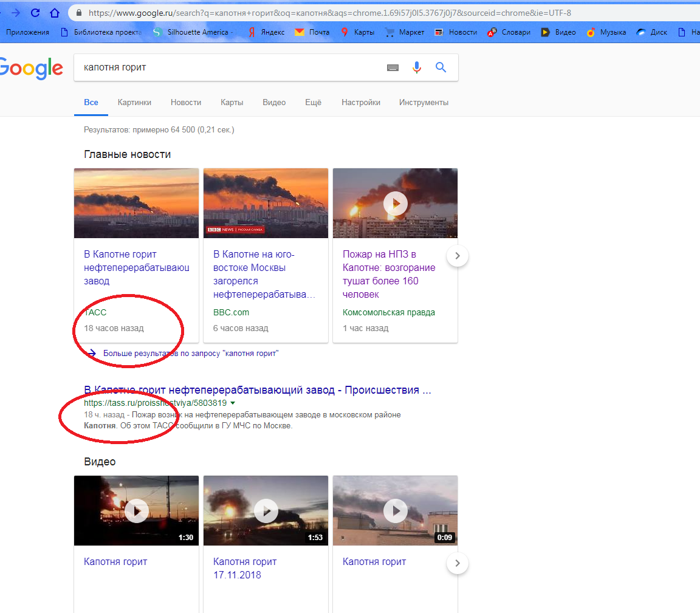Click the Результатов: примерно 64 500 text

(159, 129)
